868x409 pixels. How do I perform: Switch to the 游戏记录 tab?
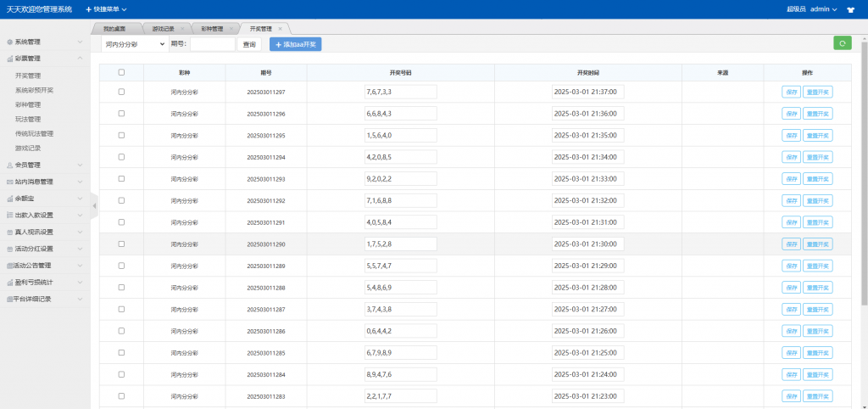(x=164, y=29)
